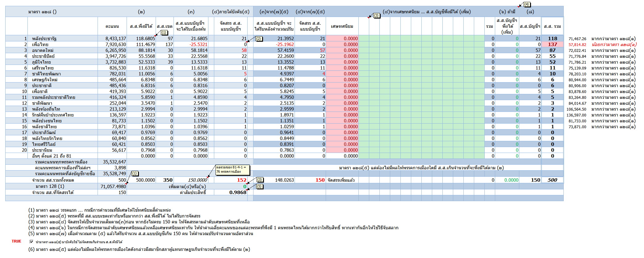Toggle the มาตรา ๑๒๘(๕) checkbox at bottom
Viewport: 644px width, 258px height.
pyautogui.click(x=31, y=242)
